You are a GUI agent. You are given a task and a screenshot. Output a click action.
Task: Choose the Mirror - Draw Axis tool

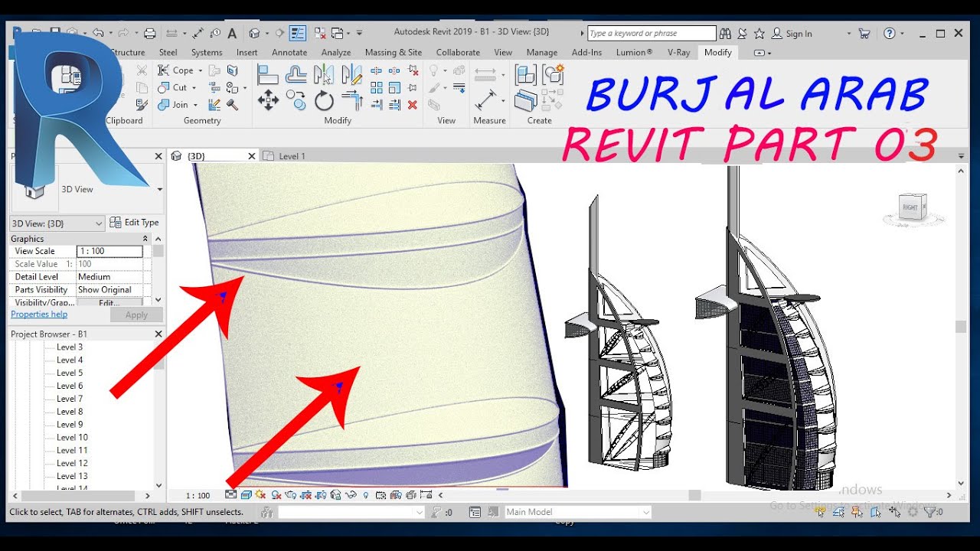pyautogui.click(x=352, y=74)
